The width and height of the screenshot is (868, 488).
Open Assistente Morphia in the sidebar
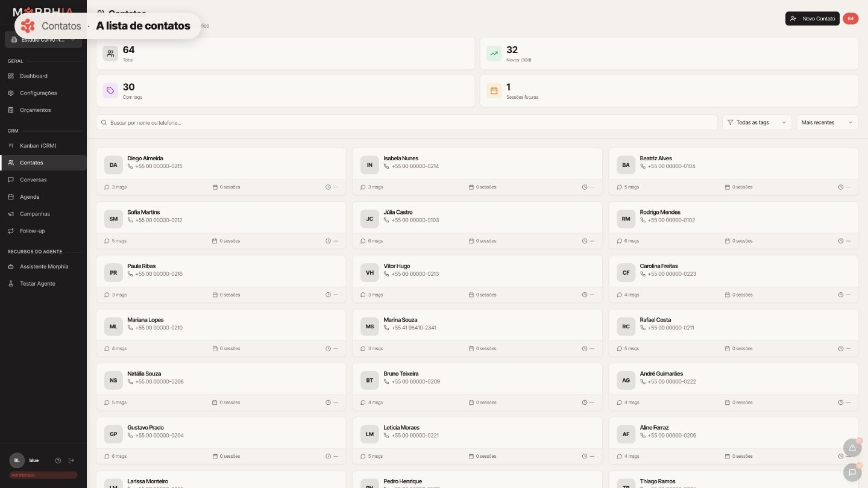click(43, 266)
